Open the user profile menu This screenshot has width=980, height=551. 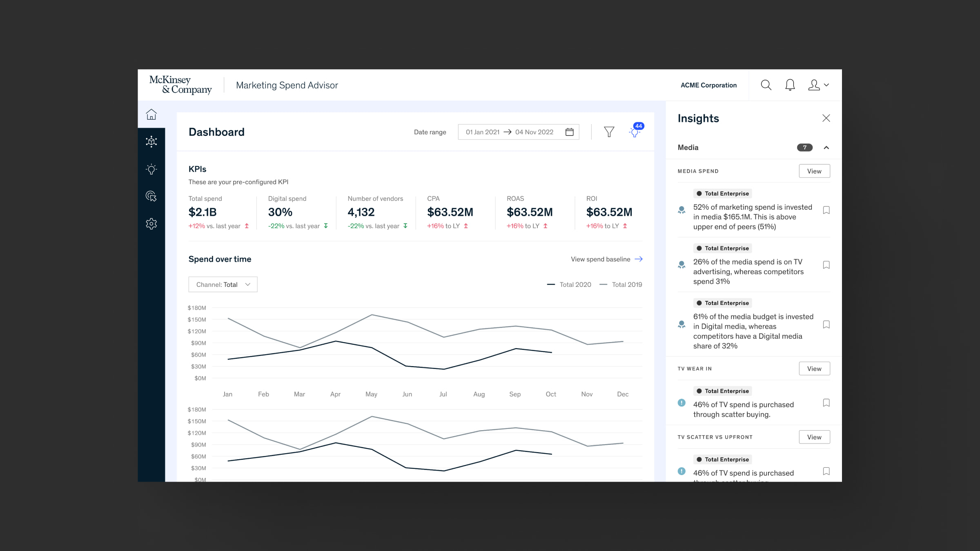818,85
